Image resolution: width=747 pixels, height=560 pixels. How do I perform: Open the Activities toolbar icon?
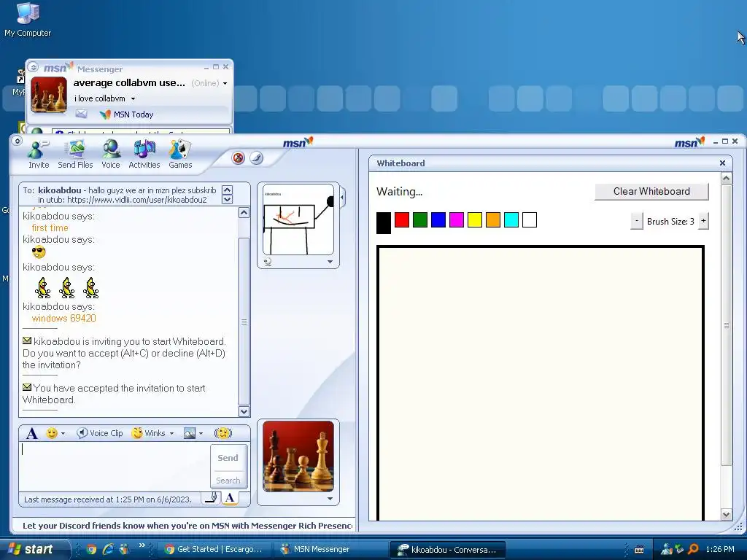(x=144, y=155)
